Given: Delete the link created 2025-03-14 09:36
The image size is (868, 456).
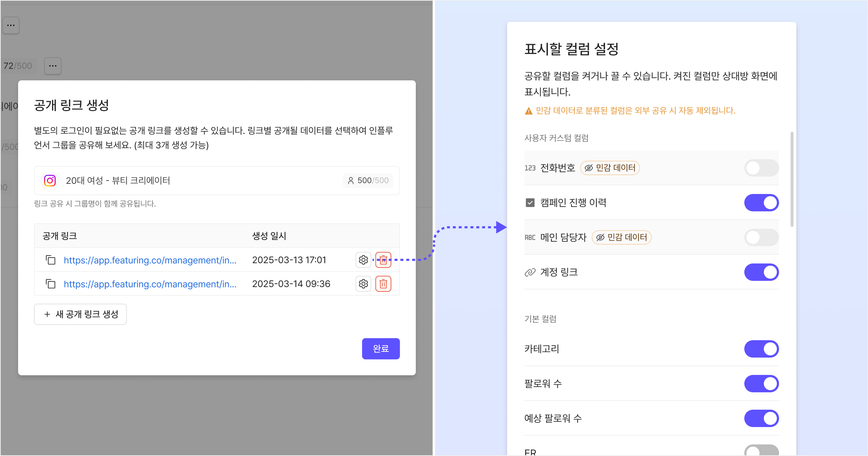Looking at the screenshot, I should coord(383,284).
